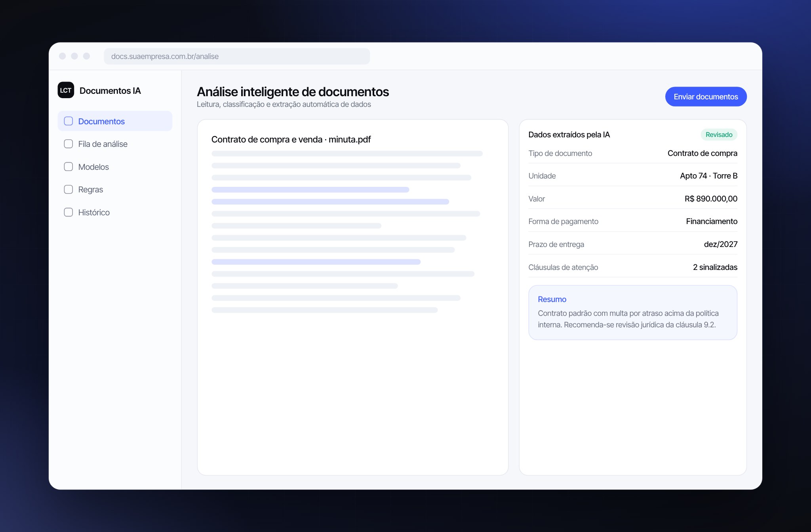Click the LCT logo icon

point(66,90)
